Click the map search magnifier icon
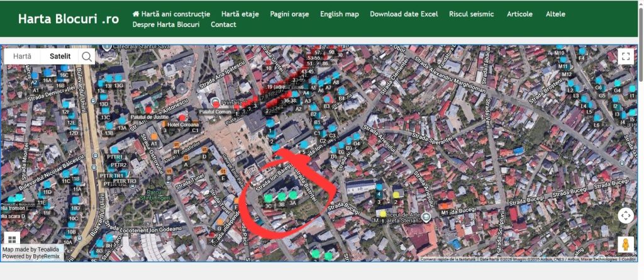The width and height of the screenshot is (644, 280). click(x=87, y=57)
